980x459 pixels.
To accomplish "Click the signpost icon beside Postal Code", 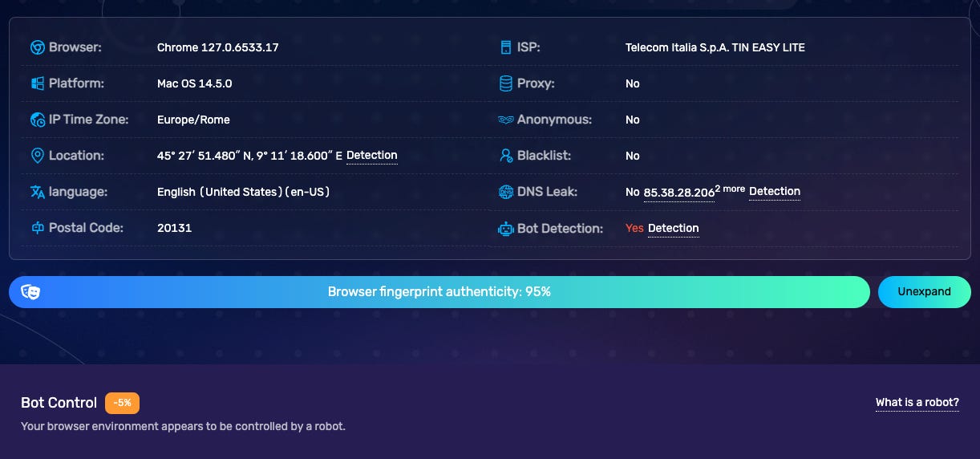I will click(x=37, y=228).
